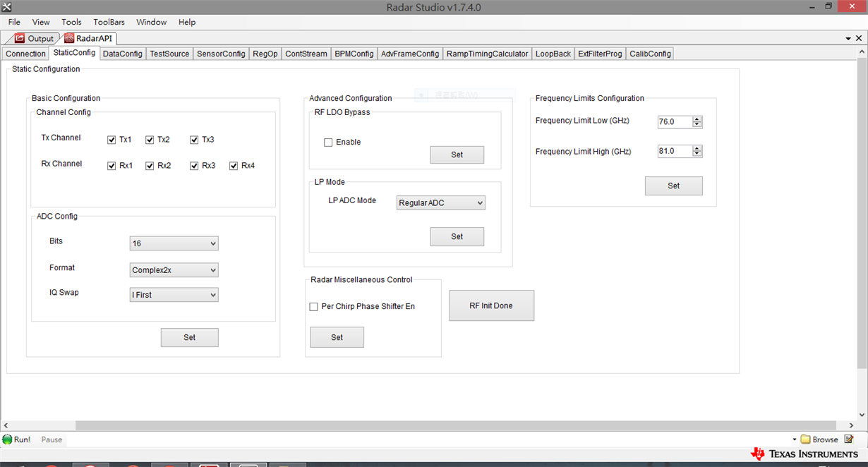
Task: Select the StaticConfig tab
Action: pyautogui.click(x=74, y=53)
